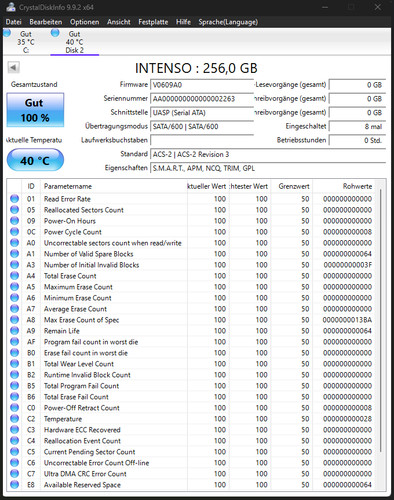The width and height of the screenshot is (394, 500).
Task: Click the status icon for Temperature row
Action: click(x=14, y=419)
